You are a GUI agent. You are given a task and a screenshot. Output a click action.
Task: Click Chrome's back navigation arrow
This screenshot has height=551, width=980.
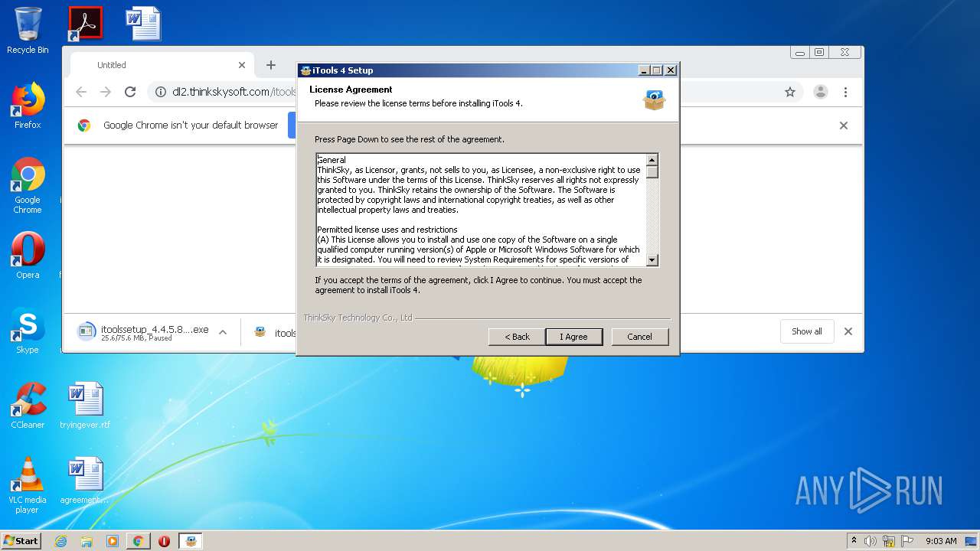(81, 92)
